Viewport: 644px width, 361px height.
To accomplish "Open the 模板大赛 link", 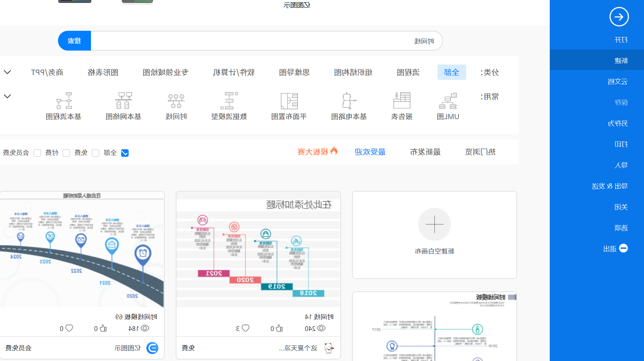I will tap(313, 152).
